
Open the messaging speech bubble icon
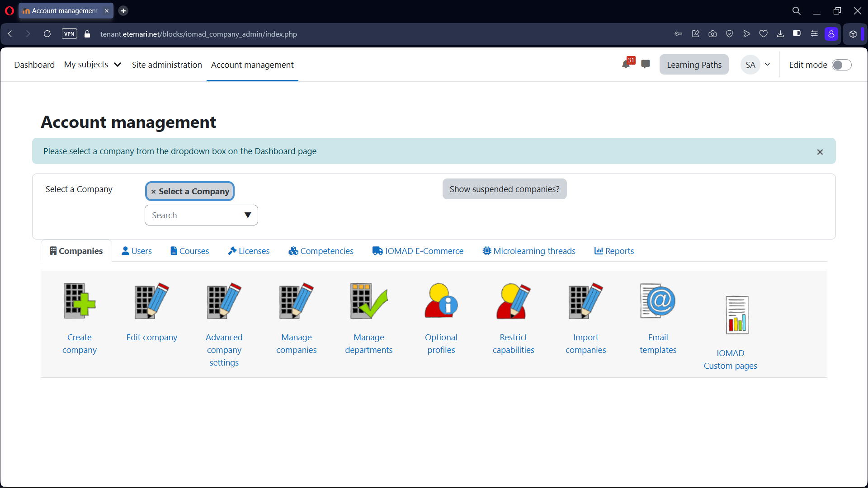point(646,64)
